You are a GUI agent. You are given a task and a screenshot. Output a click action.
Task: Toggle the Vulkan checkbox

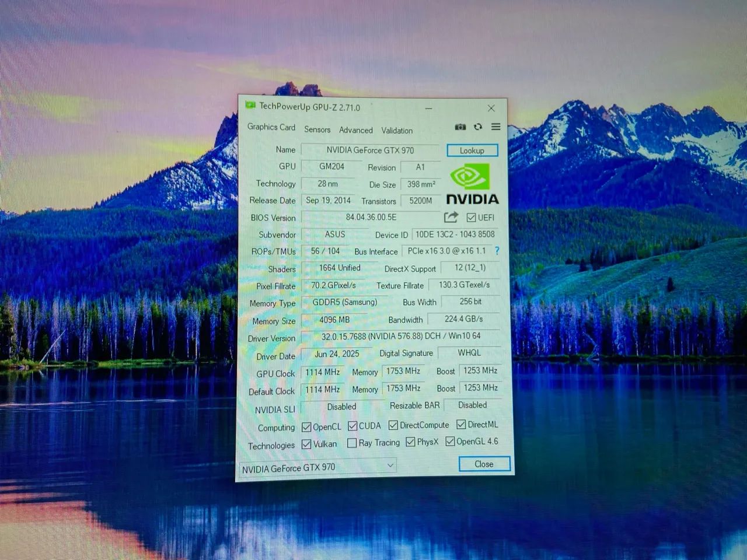click(306, 444)
